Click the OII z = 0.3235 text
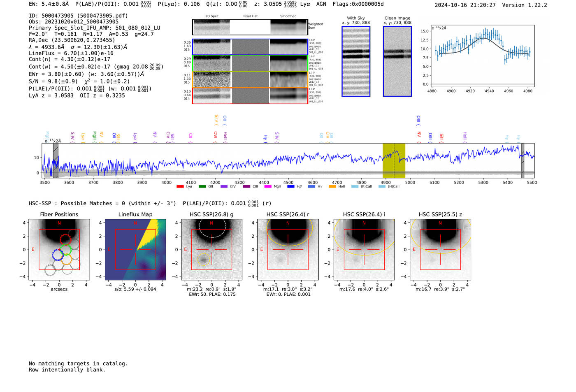 [102, 95]
